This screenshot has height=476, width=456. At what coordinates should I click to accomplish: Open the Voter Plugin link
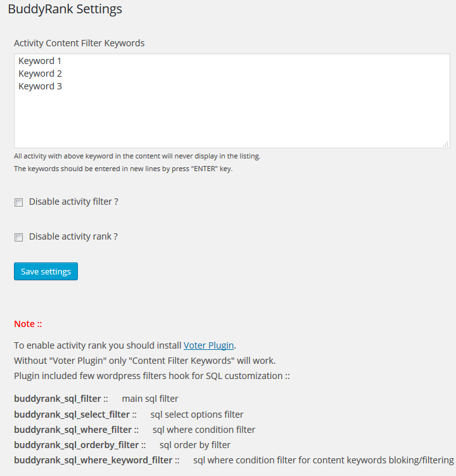208,345
